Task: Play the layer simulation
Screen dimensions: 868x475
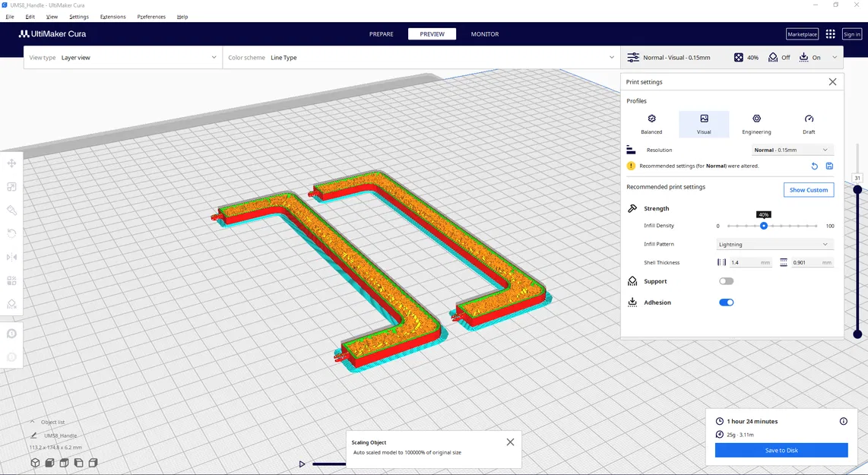Action: coord(302,464)
